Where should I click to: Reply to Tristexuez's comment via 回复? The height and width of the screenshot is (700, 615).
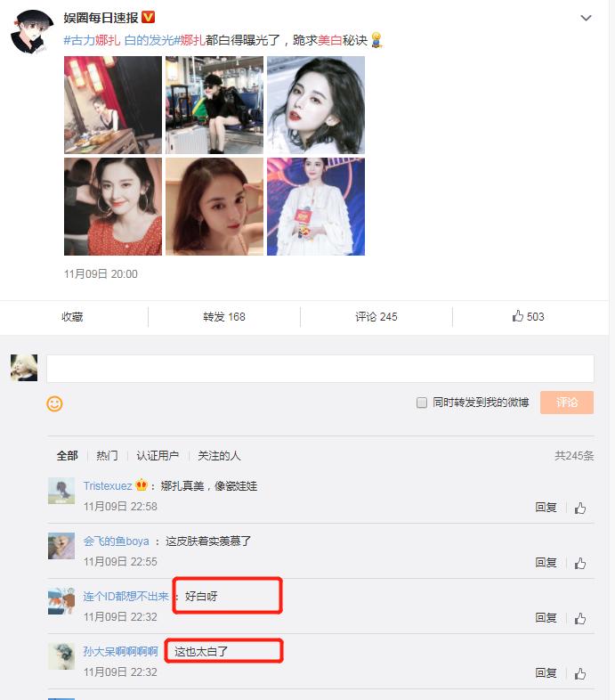tap(546, 507)
